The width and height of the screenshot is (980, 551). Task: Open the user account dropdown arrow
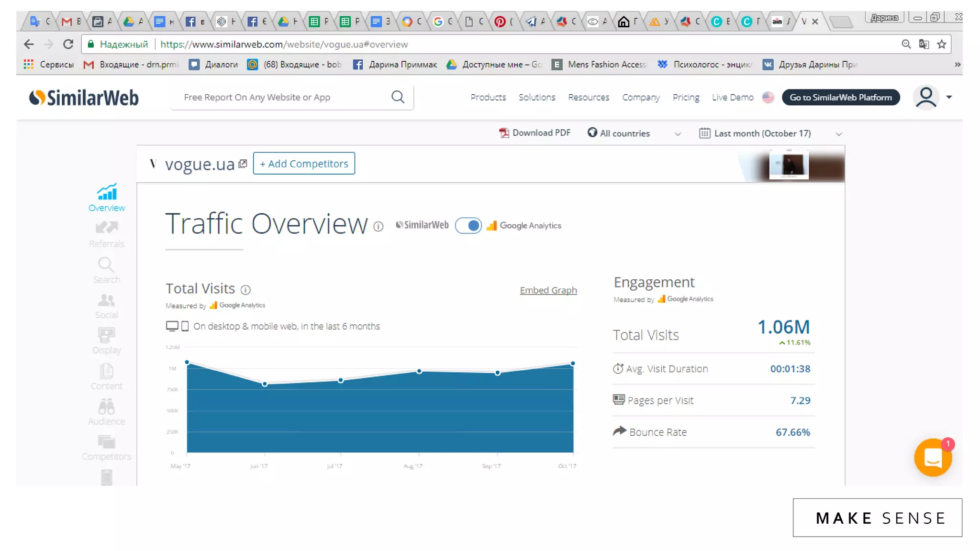949,97
